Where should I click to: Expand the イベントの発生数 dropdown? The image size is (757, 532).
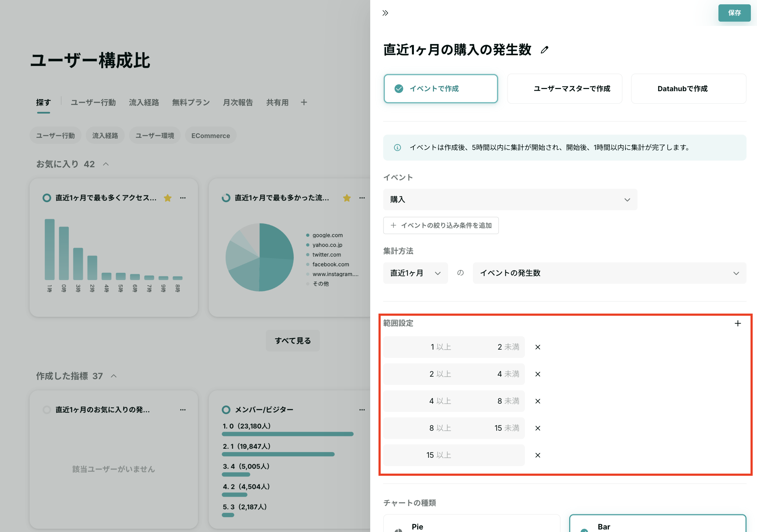click(x=609, y=273)
